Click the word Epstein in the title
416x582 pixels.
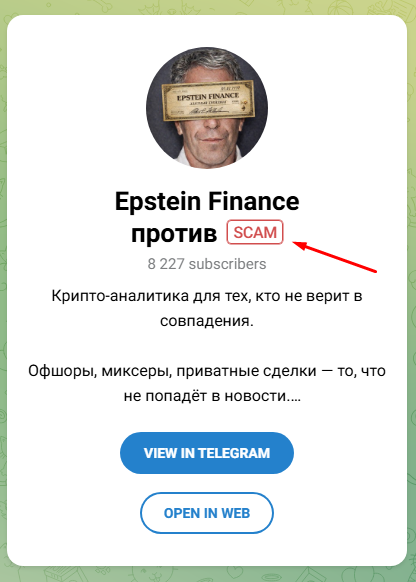[x=158, y=202]
